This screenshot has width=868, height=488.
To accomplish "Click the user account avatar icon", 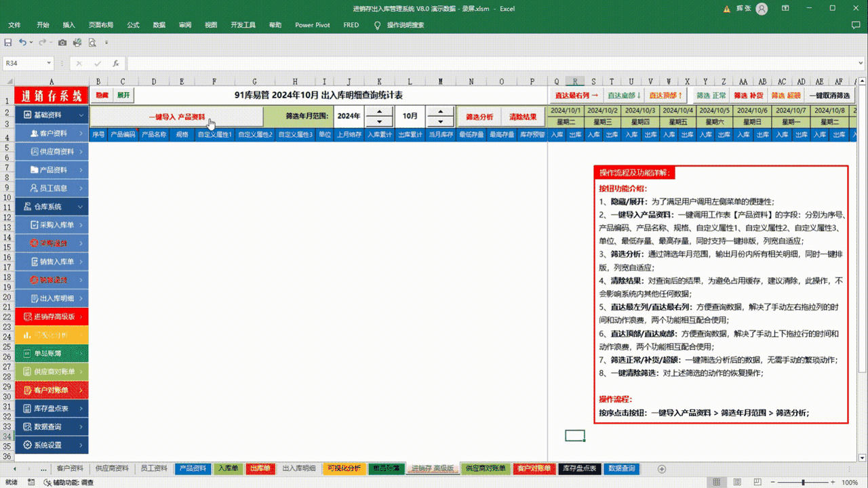I will (762, 9).
